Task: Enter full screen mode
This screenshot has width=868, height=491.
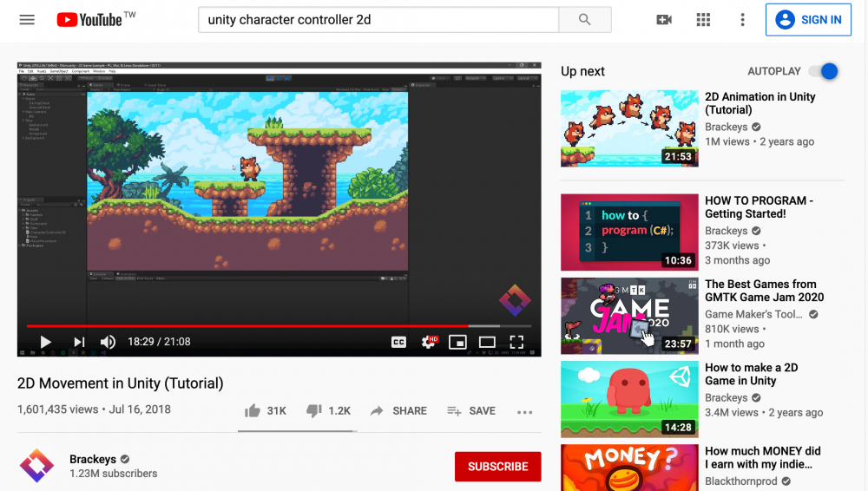Action: click(x=516, y=343)
